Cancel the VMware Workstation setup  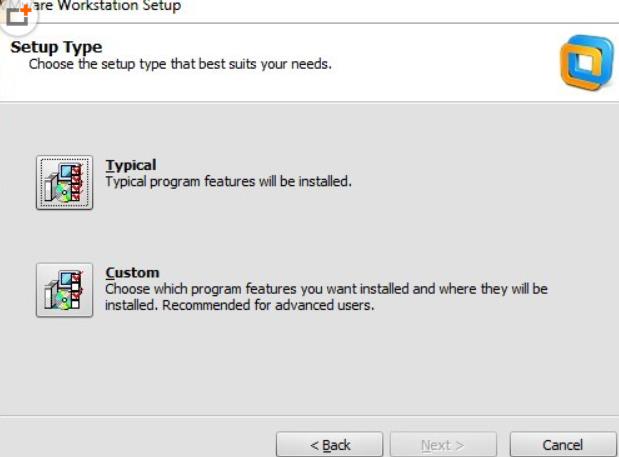(x=562, y=444)
